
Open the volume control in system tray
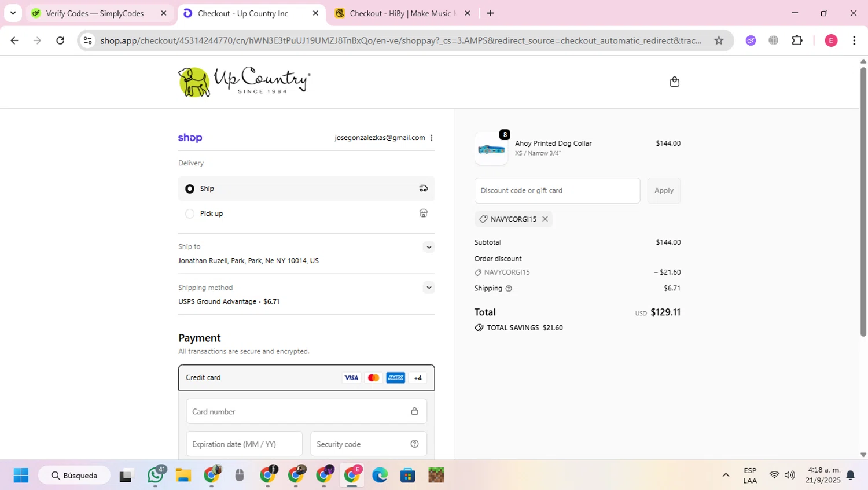point(790,475)
